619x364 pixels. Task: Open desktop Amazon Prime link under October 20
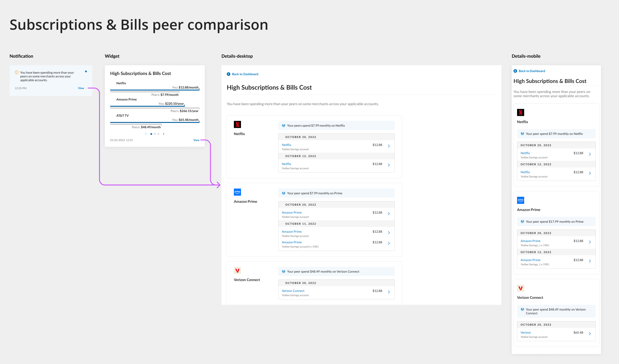click(292, 212)
